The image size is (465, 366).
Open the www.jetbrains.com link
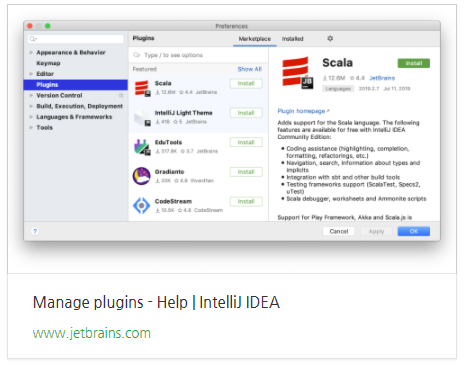(x=92, y=333)
